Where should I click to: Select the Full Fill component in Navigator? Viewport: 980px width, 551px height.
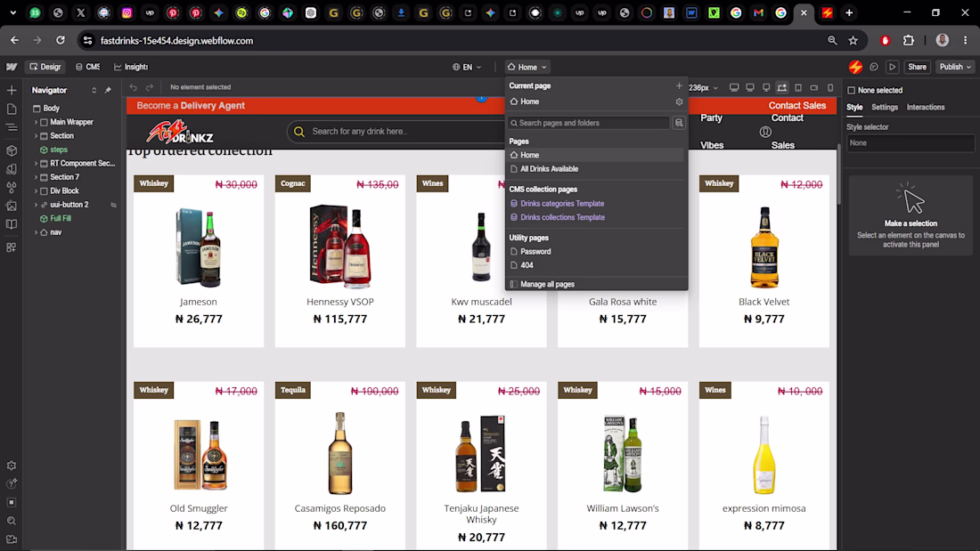coord(61,219)
